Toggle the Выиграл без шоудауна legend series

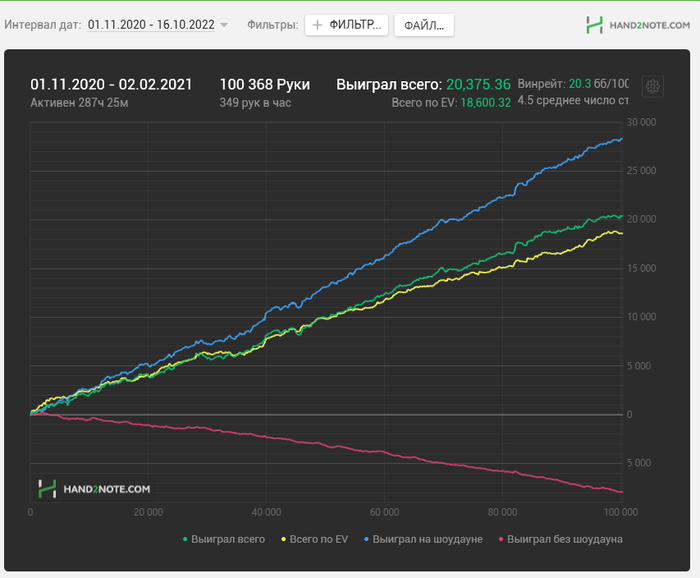coord(560,539)
